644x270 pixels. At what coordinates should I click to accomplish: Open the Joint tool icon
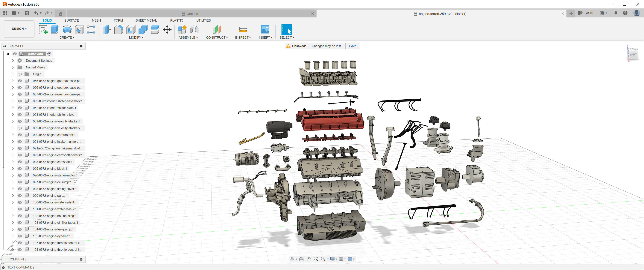(x=194, y=30)
